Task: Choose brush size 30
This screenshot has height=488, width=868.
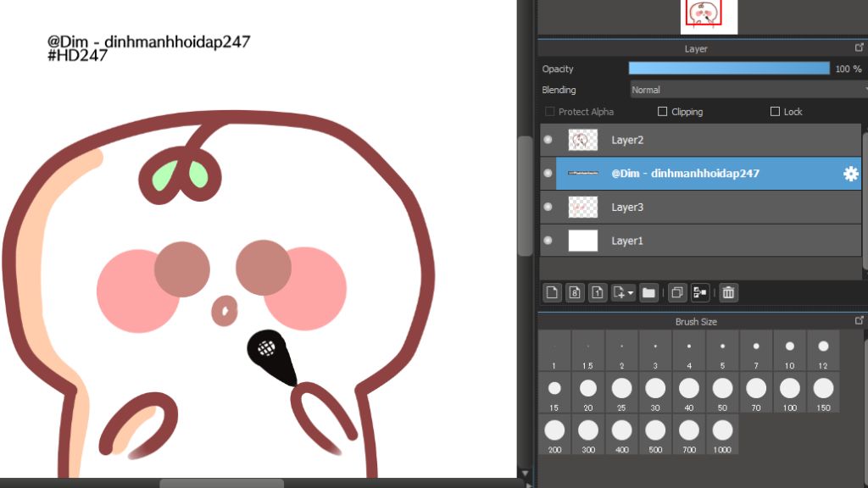Action: tap(655, 393)
